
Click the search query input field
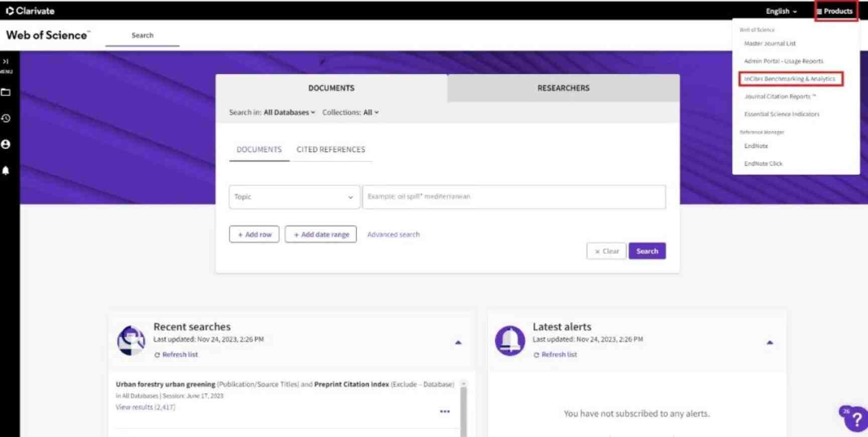(x=514, y=197)
